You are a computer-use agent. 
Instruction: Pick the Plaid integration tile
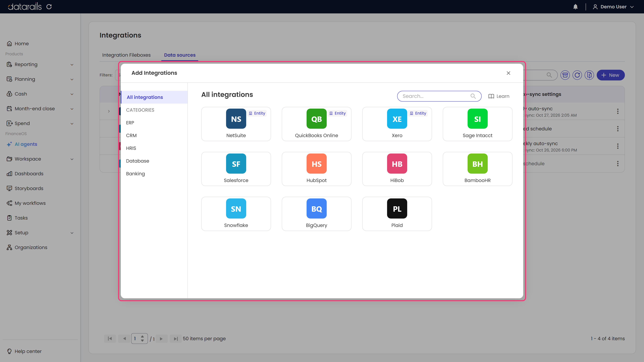coord(397,214)
